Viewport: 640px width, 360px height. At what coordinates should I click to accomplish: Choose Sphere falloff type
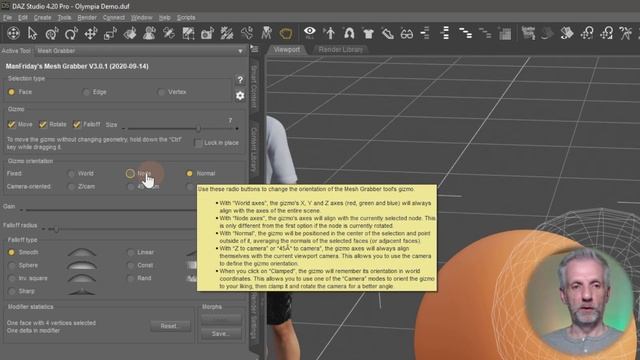point(11,266)
